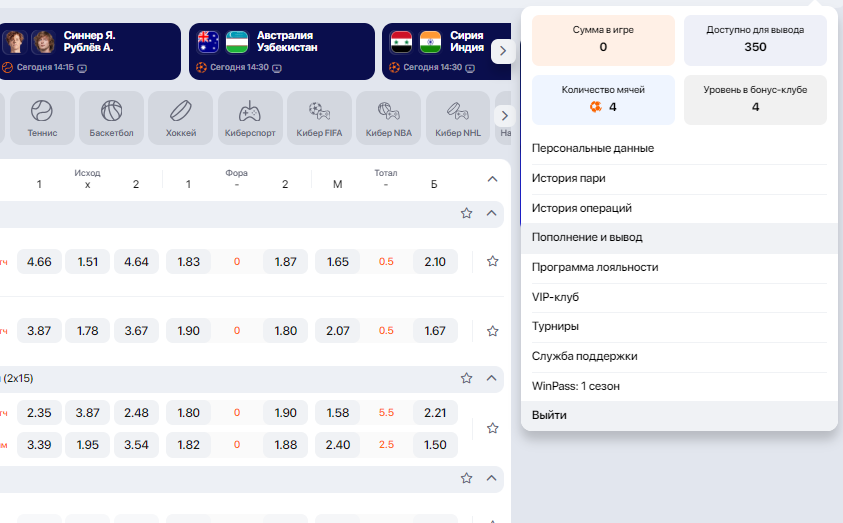Collapse the first league section

click(491, 213)
